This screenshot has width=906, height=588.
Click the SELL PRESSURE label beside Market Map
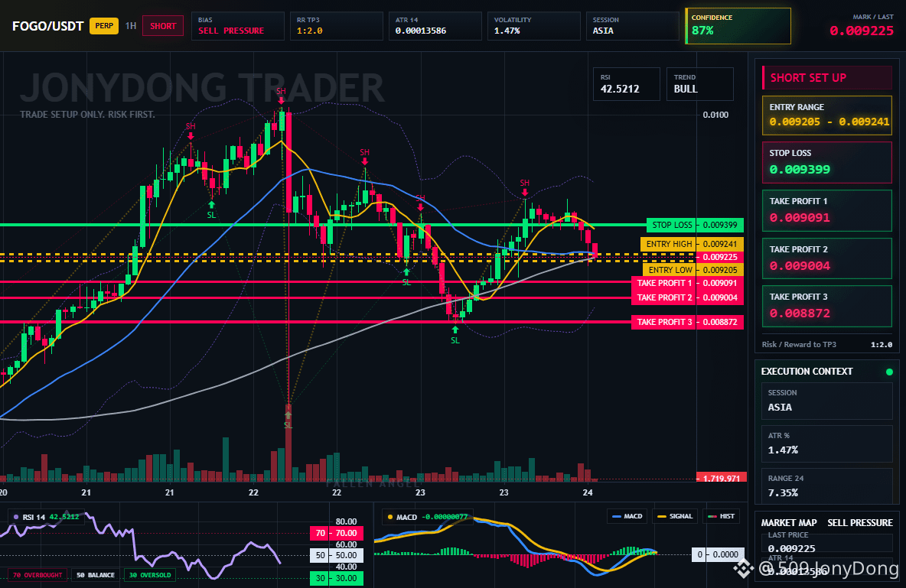point(860,523)
